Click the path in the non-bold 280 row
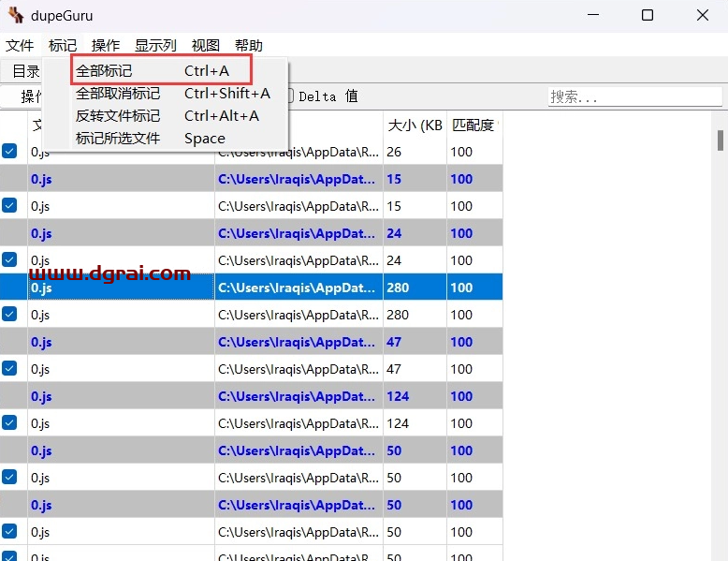Screen dimensions: 728x561 (x=298, y=315)
